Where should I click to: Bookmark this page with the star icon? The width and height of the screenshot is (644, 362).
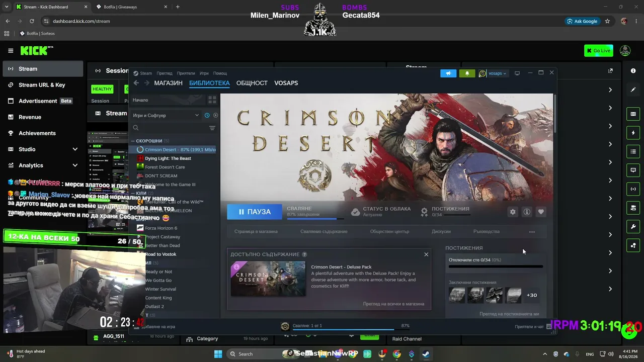(607, 21)
